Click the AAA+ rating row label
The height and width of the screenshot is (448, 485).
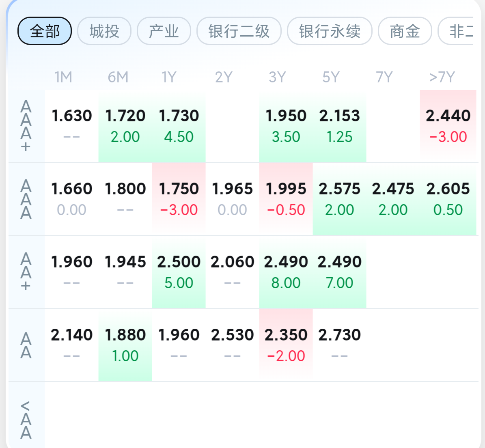[26, 126]
